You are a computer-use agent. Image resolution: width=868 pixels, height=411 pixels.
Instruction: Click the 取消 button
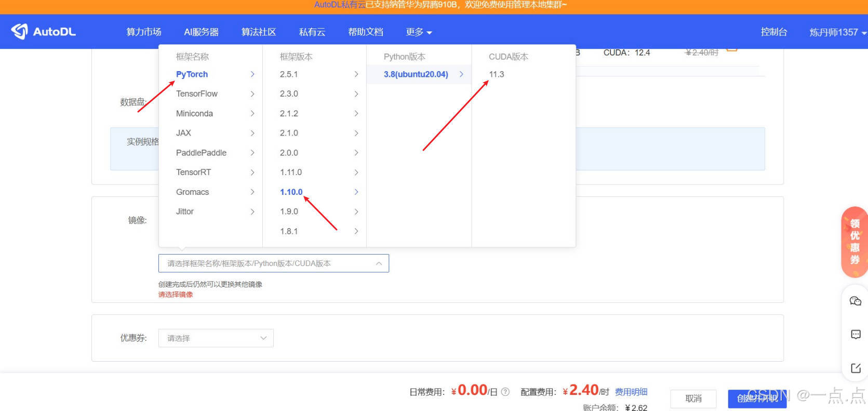tap(693, 399)
